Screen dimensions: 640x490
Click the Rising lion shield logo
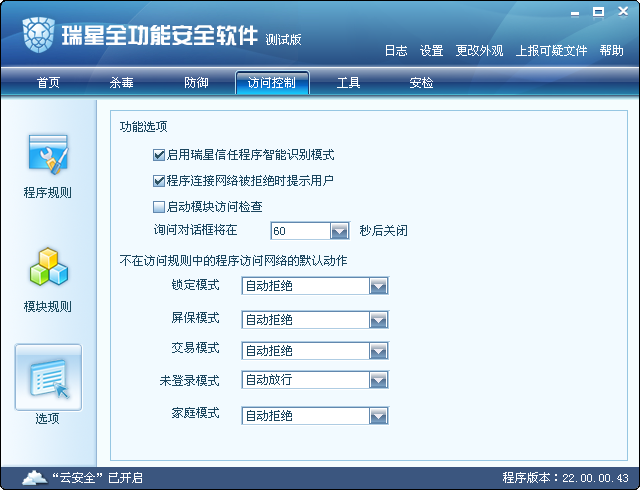[x=38, y=35]
